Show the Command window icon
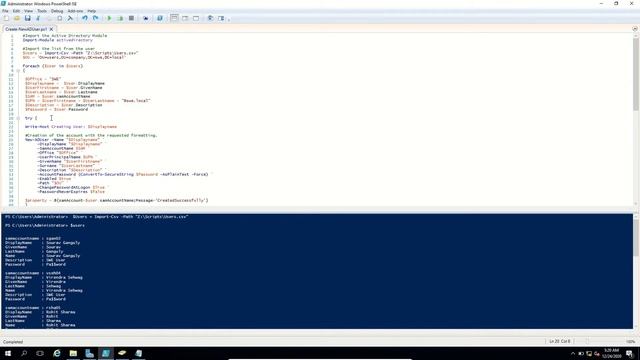The width and height of the screenshot is (640, 360). tap(210, 18)
